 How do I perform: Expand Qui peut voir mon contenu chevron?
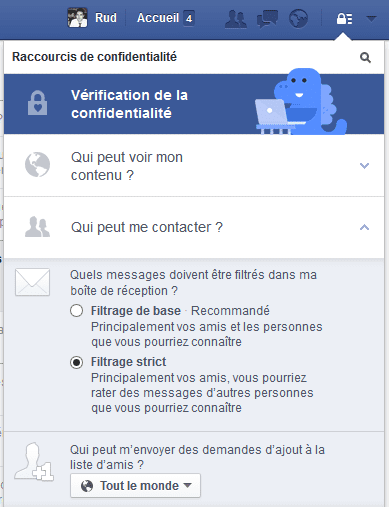[364, 166]
